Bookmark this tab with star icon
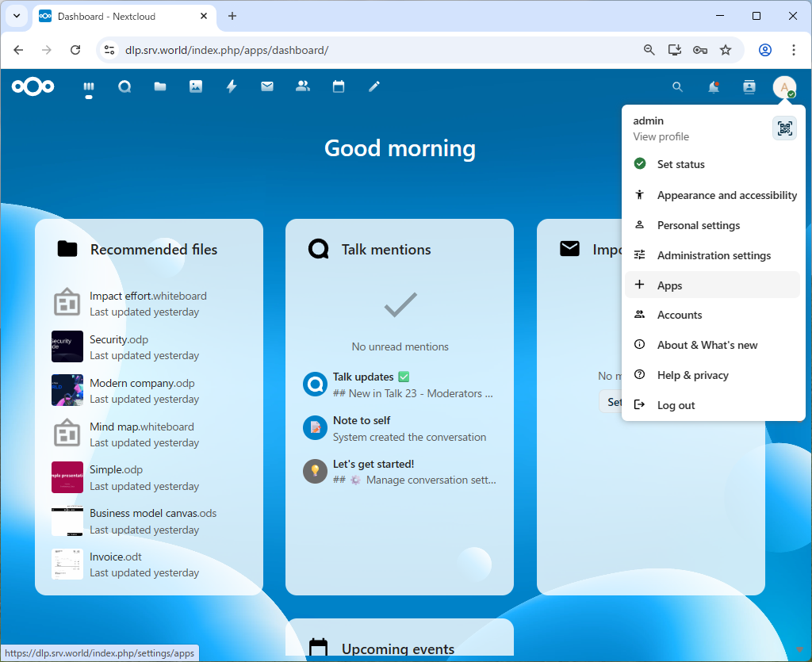The height and width of the screenshot is (662, 812). click(x=726, y=50)
